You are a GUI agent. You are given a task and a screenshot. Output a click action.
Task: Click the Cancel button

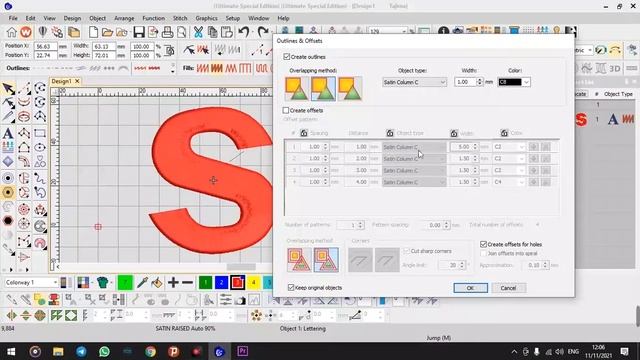(509, 288)
